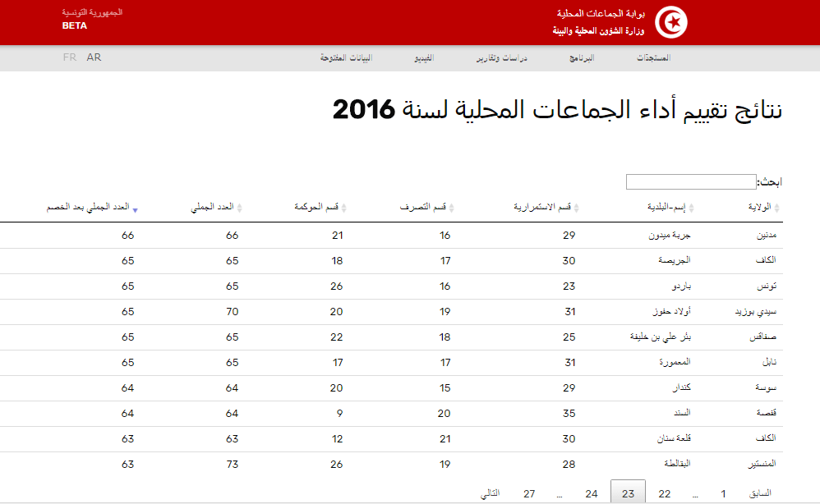
Task: Select the أولاد حفوز municipality cell
Action: coord(672,312)
